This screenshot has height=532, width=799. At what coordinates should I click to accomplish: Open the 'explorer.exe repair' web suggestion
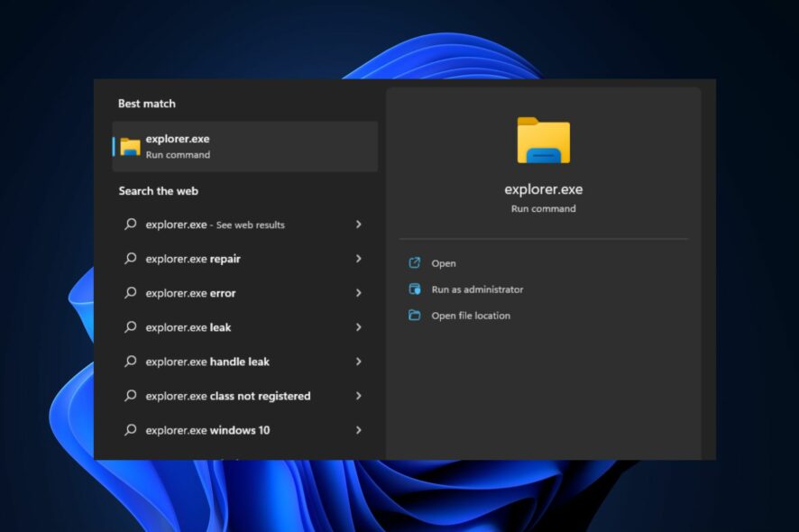click(244, 259)
